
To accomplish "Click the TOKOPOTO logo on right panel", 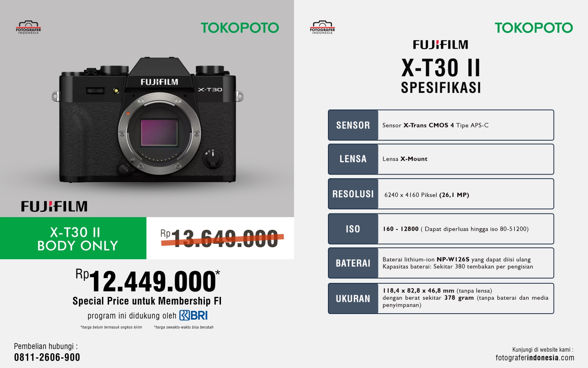I will [x=534, y=28].
